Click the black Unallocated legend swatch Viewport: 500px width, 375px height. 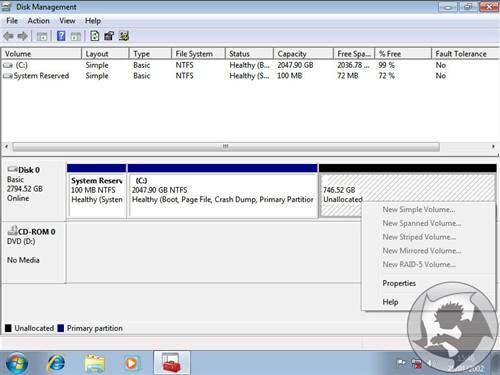pos(8,328)
